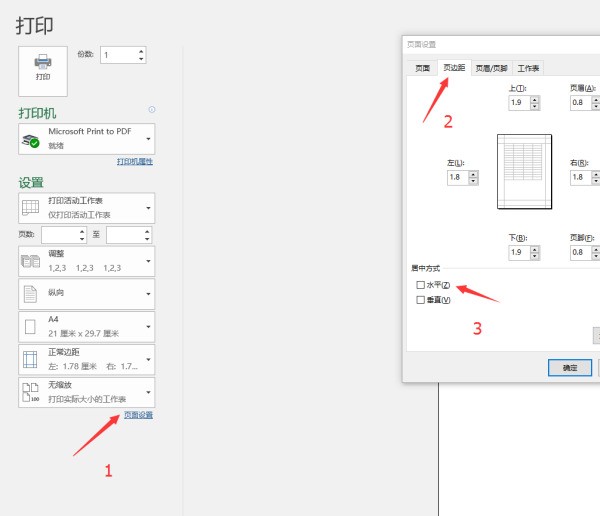
Task: Expand the printer selection dropdown
Action: tap(149, 138)
